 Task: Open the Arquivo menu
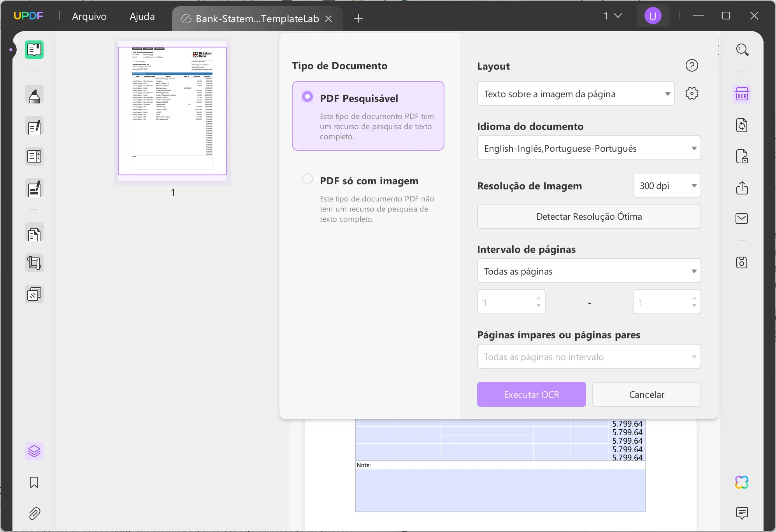(89, 16)
